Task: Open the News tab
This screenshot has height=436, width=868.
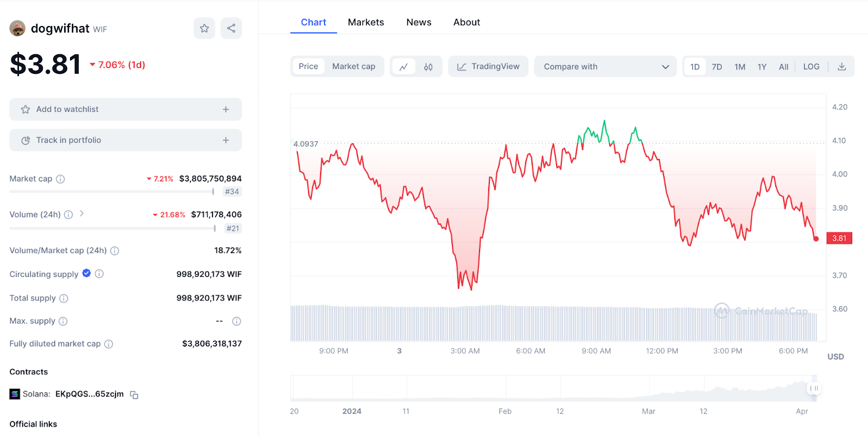Action: pos(419,23)
